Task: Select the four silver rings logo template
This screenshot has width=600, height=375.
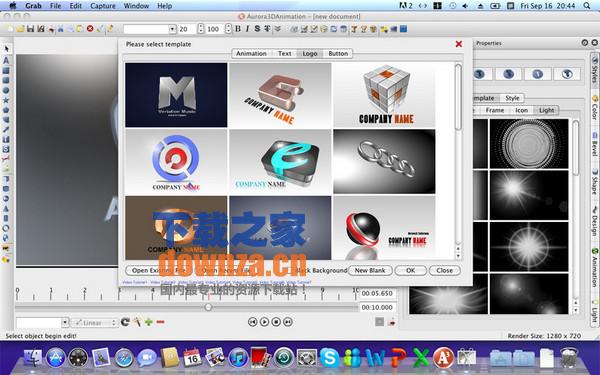Action: (x=384, y=161)
